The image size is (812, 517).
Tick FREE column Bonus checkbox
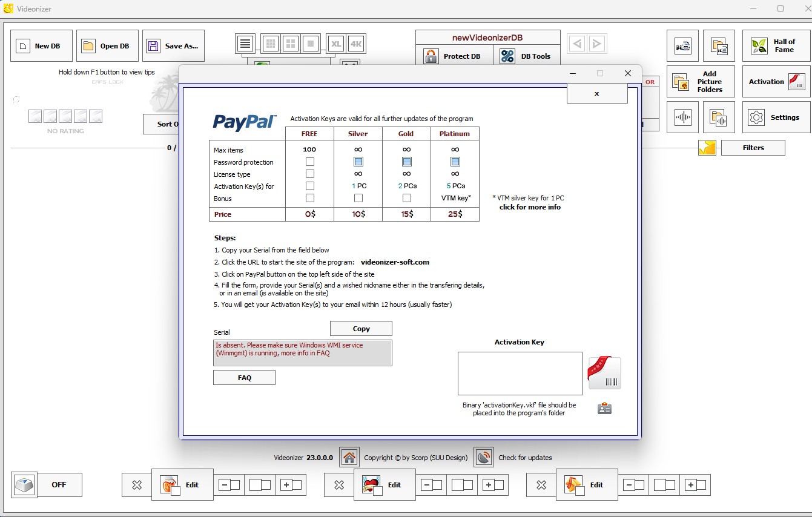coord(310,198)
